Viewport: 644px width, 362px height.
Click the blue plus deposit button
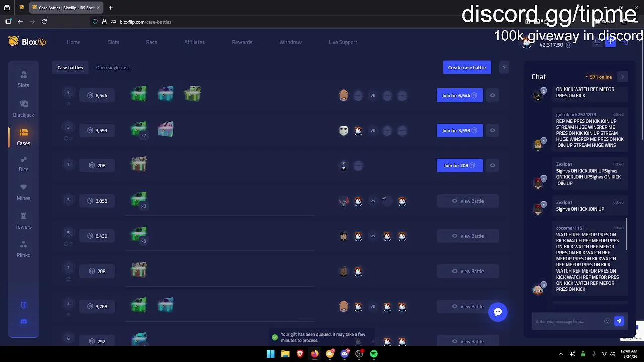[x=610, y=42]
